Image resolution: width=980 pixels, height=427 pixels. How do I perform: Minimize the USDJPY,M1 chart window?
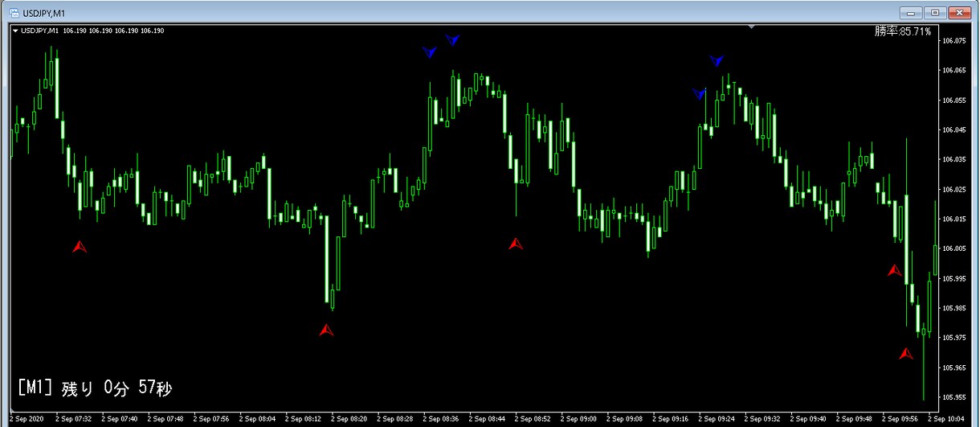(913, 12)
